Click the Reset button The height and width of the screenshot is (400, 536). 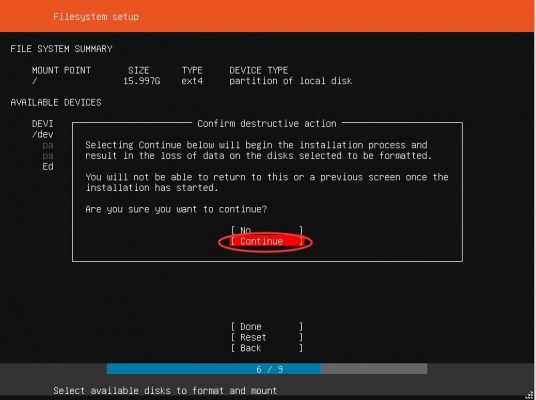[x=267, y=337]
